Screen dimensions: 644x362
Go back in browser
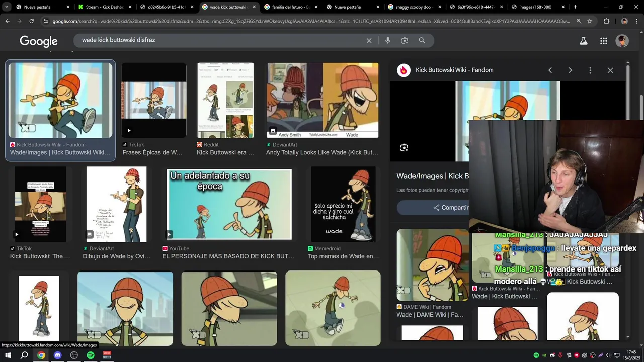click(x=8, y=21)
